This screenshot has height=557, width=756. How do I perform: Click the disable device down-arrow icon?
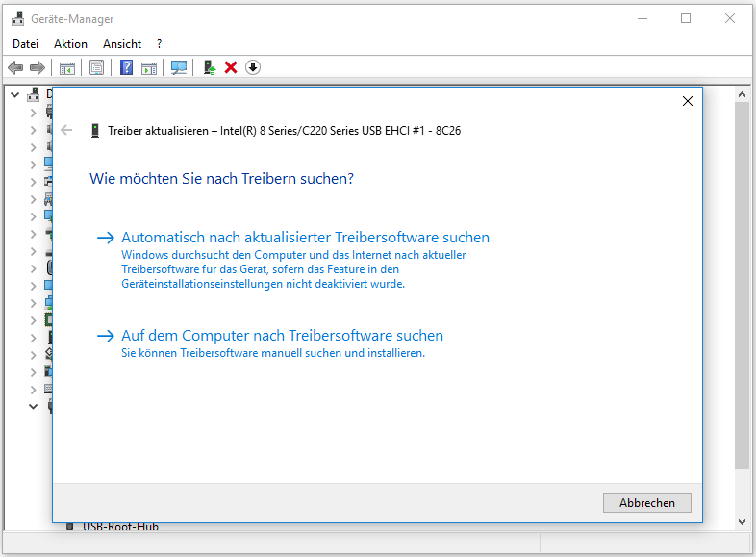[253, 67]
